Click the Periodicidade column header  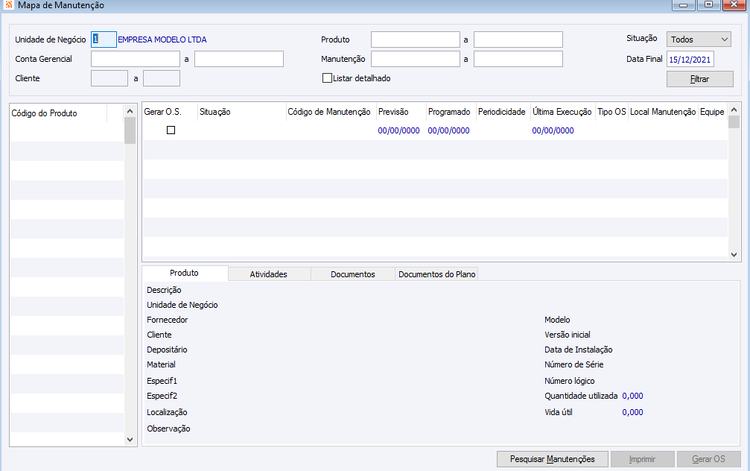pos(504,112)
